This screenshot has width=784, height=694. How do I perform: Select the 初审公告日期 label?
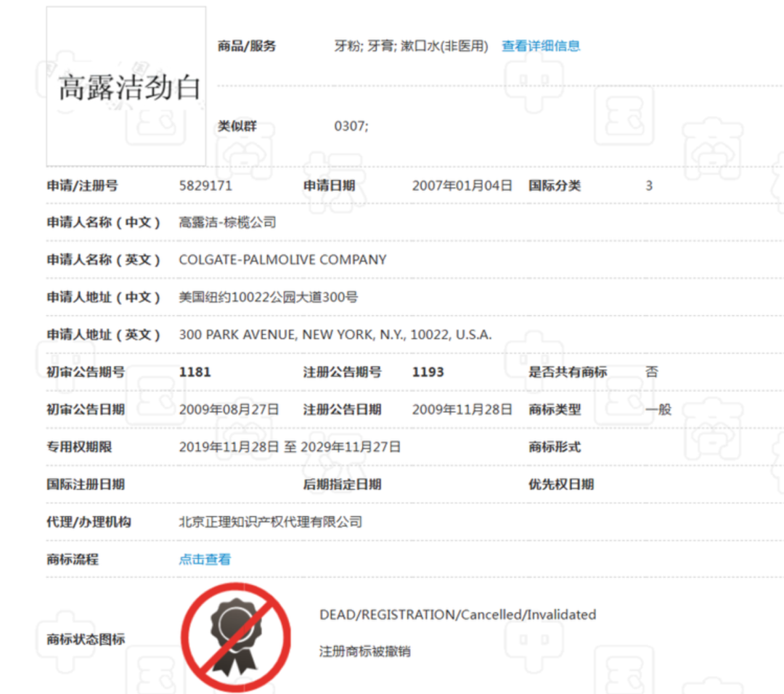pyautogui.click(x=86, y=409)
